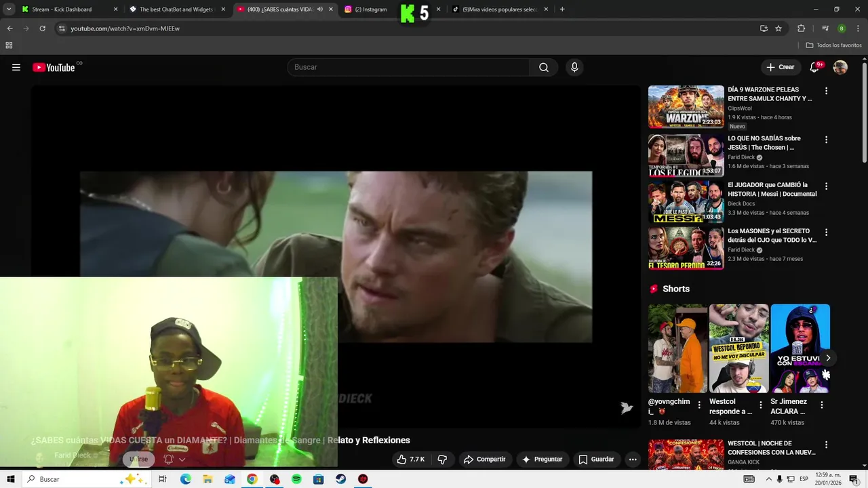Viewport: 868px width, 488px height.
Task: Open the Chrome extensions puzzle icon
Action: 802,28
